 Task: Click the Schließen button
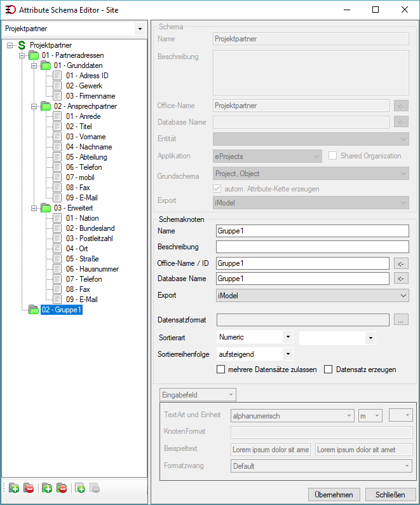[x=390, y=494]
